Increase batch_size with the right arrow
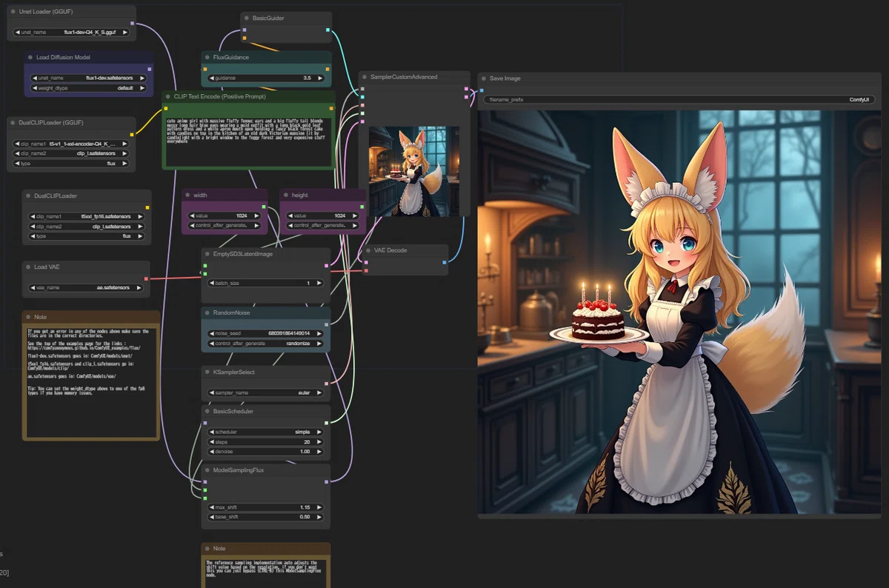This screenshot has height=588, width=889. 320,283
